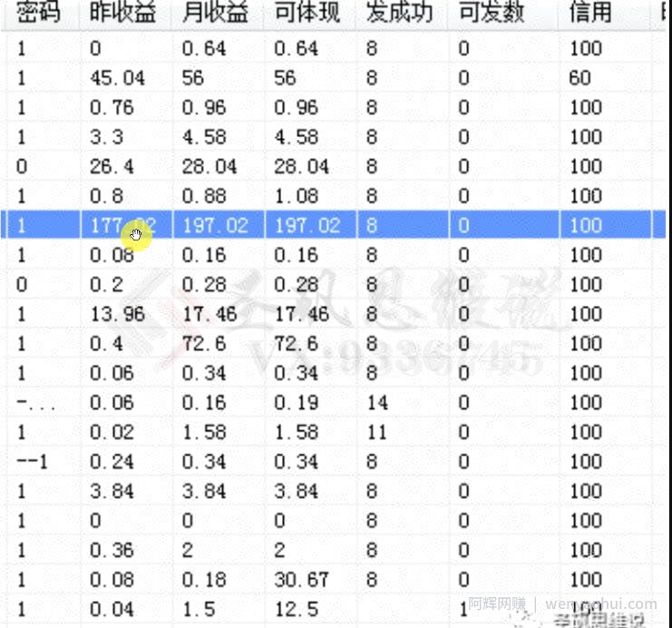Image resolution: width=672 pixels, height=628 pixels.
Task: Click the 信用 value 60
Action: click(x=579, y=78)
